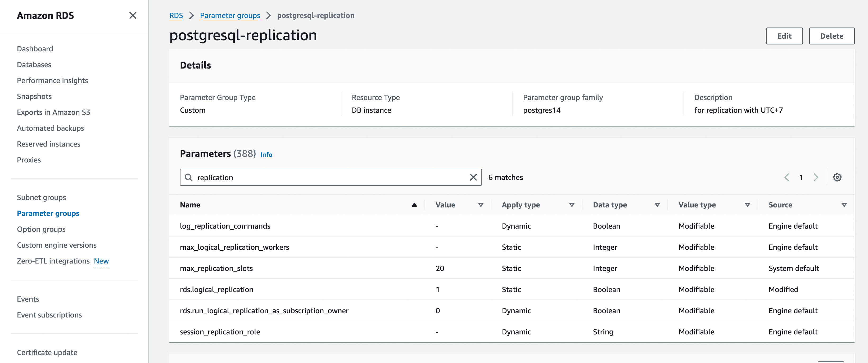Open Certificate update
The width and height of the screenshot is (868, 363).
pyautogui.click(x=47, y=352)
